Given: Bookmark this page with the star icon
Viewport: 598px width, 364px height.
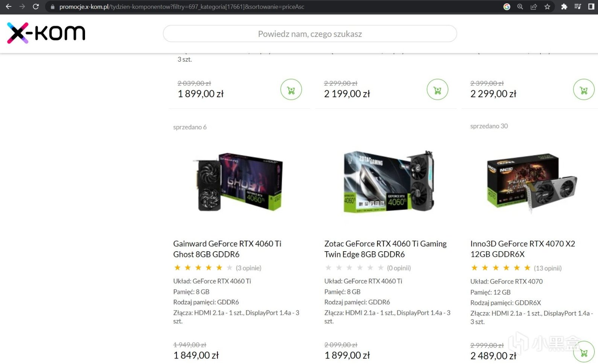Looking at the screenshot, I should pos(547,7).
